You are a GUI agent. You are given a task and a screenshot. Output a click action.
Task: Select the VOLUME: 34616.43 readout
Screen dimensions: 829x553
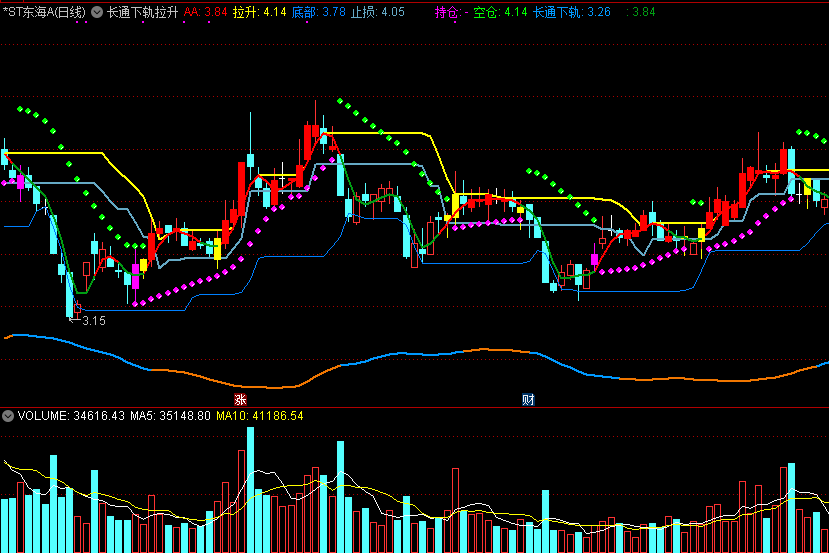71,416
